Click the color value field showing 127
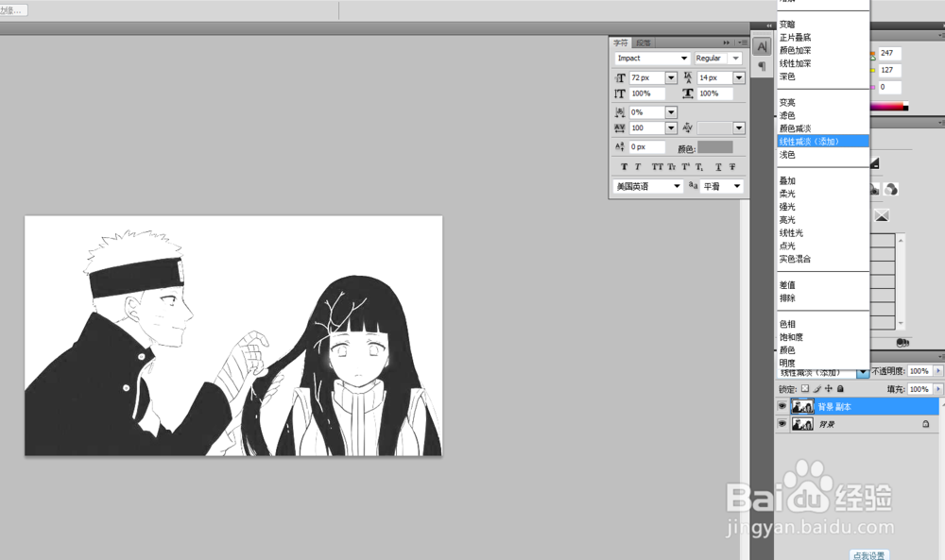 [x=889, y=70]
